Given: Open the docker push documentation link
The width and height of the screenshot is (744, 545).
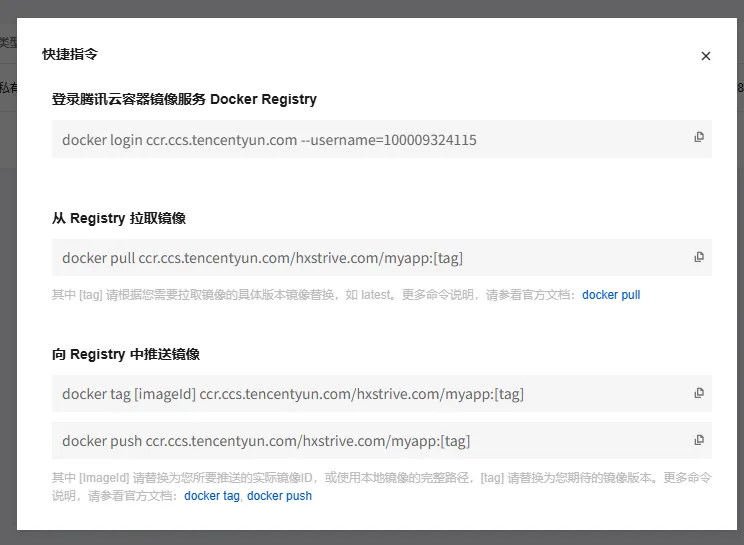Looking at the screenshot, I should click(279, 496).
